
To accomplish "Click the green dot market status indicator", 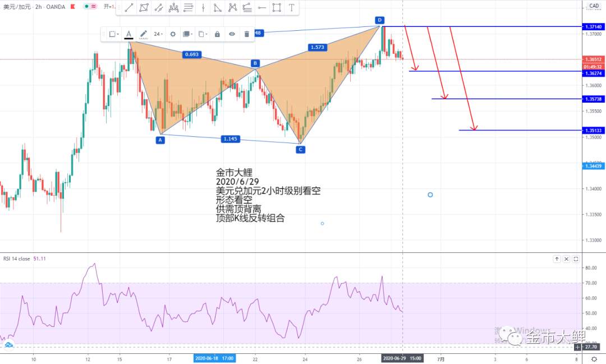I will click(86, 7).
